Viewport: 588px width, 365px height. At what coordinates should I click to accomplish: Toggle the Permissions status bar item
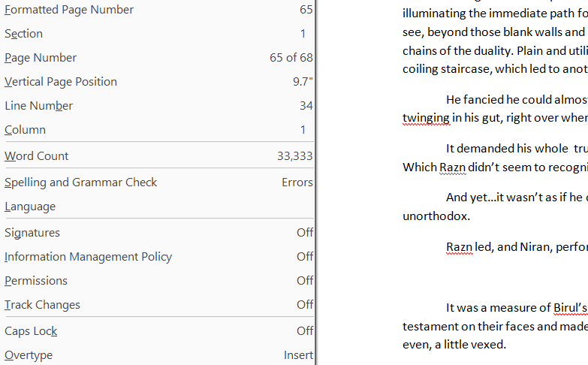click(x=36, y=281)
